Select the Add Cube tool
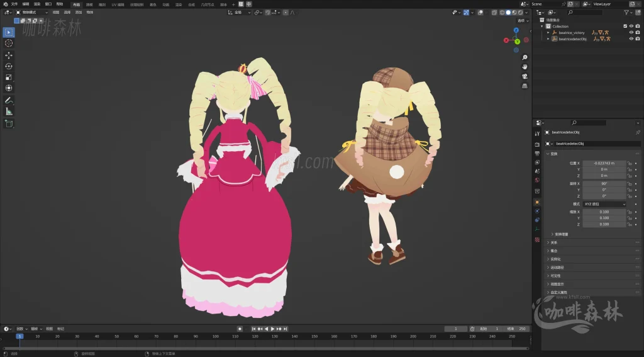 9,124
